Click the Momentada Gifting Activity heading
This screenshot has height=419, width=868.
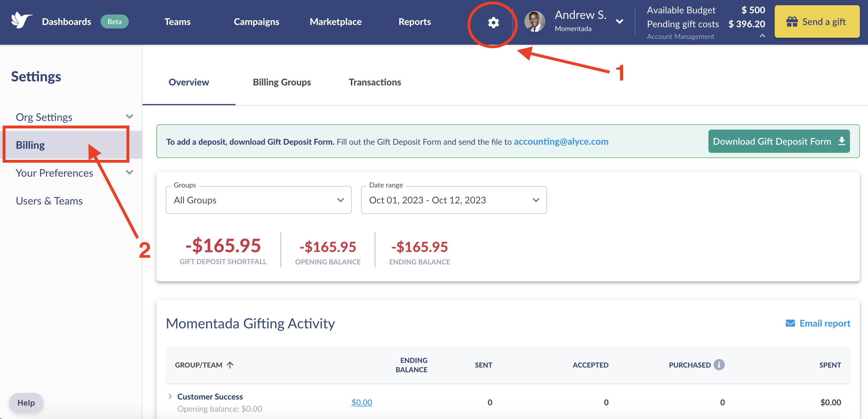click(x=250, y=323)
